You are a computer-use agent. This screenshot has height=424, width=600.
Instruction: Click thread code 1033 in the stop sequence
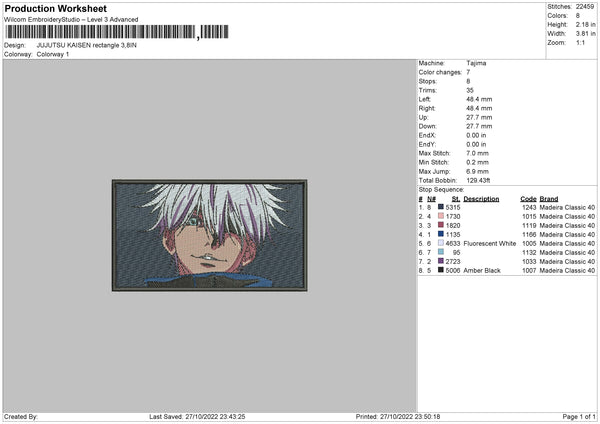(529, 261)
